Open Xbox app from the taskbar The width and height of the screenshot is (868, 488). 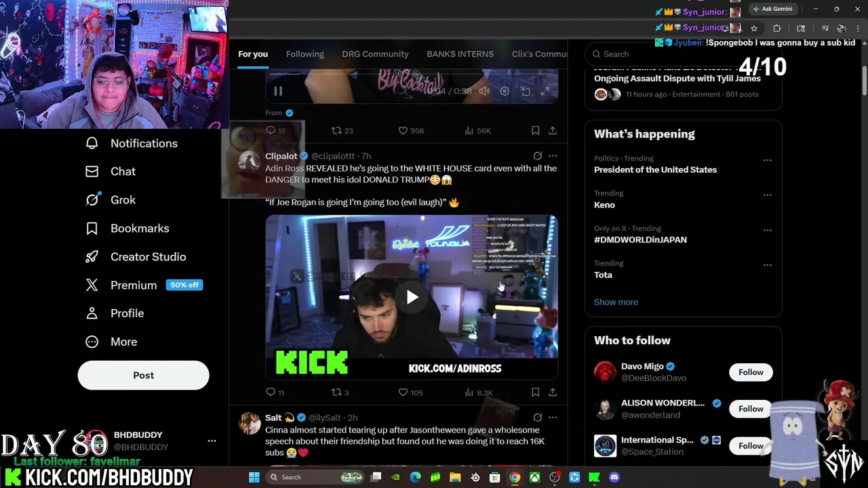535,477
